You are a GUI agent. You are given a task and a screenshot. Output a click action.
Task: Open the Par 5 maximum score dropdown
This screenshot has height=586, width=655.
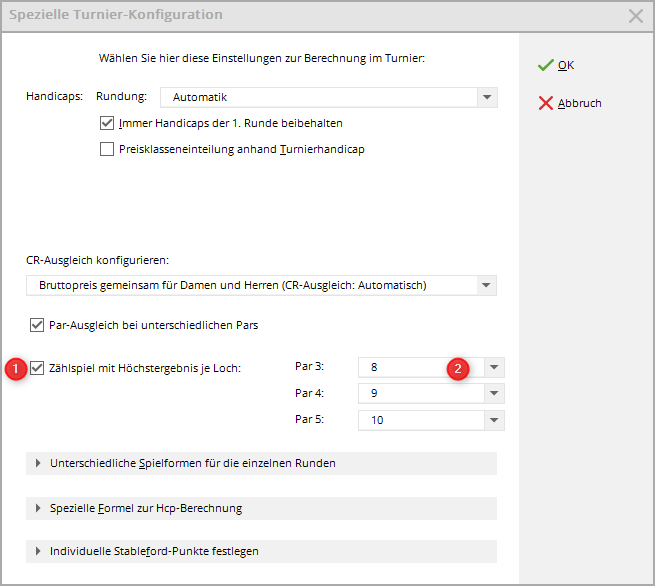(x=494, y=420)
